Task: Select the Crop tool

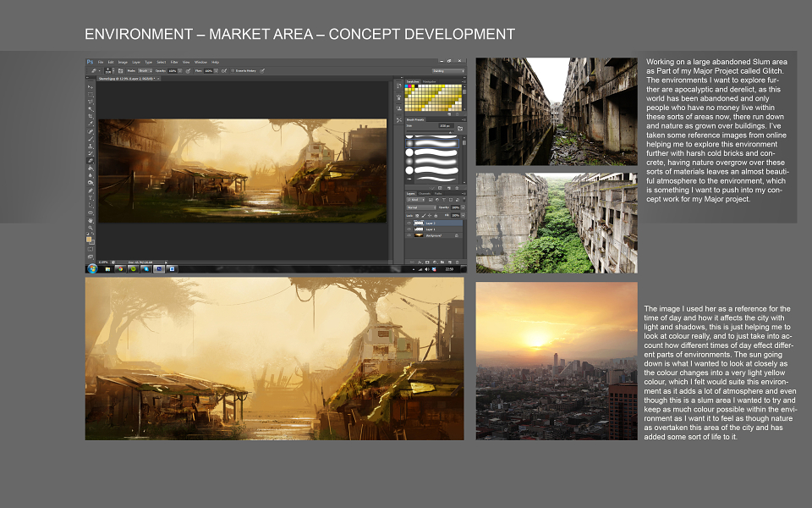Action: click(91, 117)
